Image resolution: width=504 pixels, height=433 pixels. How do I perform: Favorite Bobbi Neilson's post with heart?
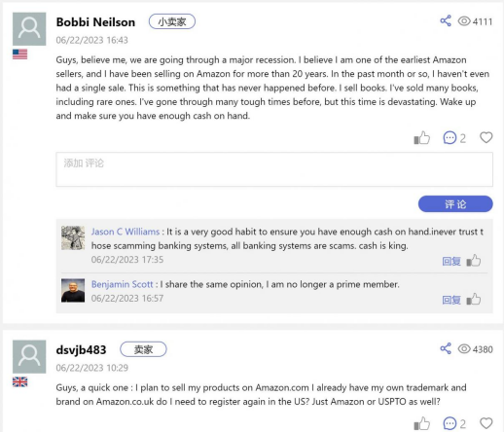486,137
